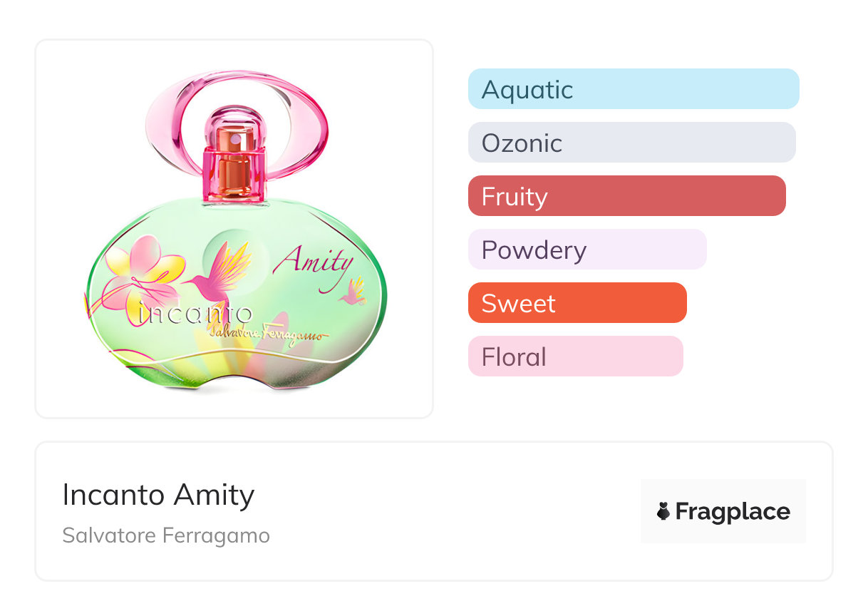Choose the Sweet accord bar

click(577, 303)
